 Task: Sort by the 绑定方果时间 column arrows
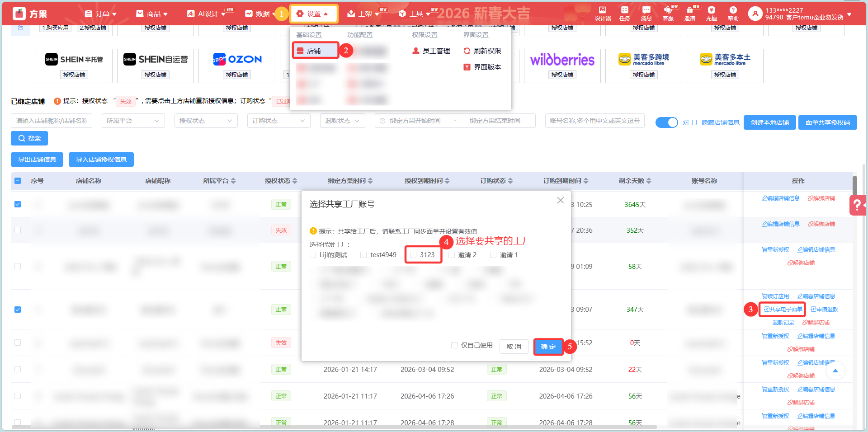coord(370,181)
